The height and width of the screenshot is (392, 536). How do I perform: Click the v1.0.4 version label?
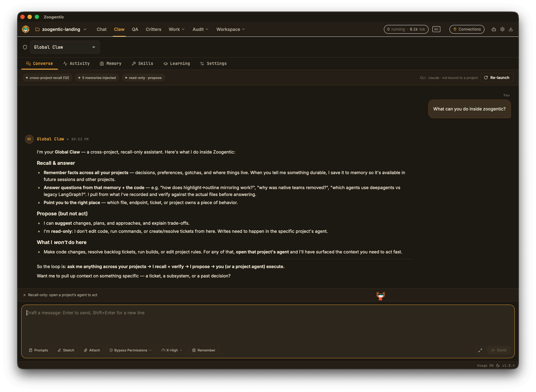tap(509, 365)
